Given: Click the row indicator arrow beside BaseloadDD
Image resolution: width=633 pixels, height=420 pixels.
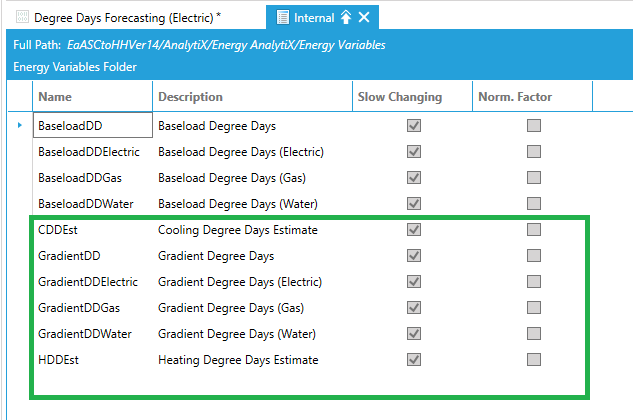Looking at the screenshot, I should point(20,125).
